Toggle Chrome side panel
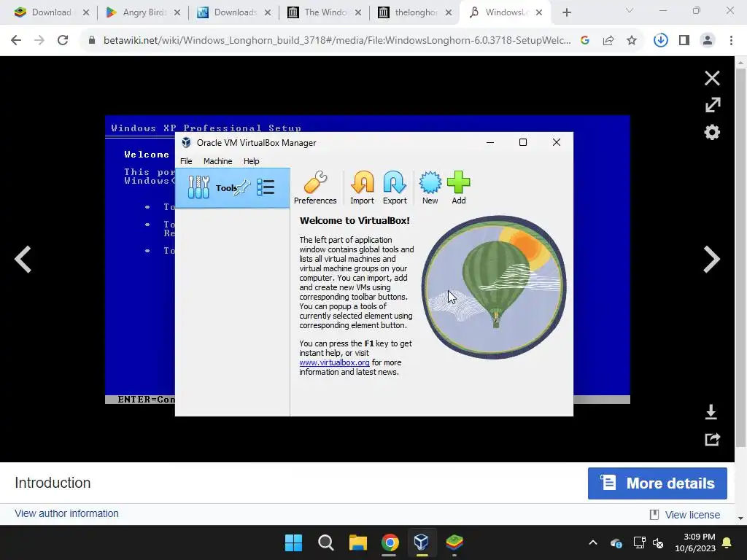747x560 pixels. [x=684, y=41]
